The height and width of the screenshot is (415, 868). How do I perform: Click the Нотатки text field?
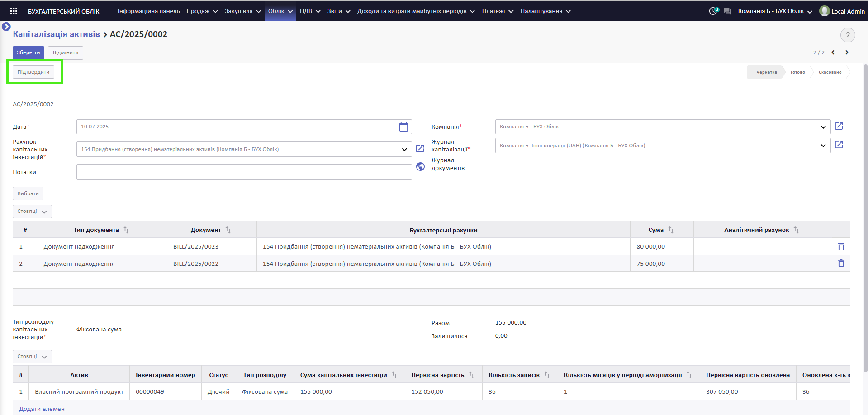(244, 172)
